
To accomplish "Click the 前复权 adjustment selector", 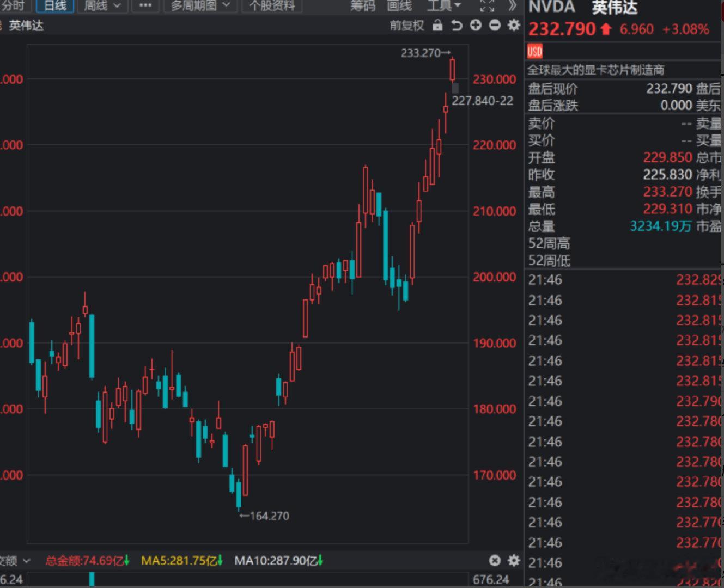I will pyautogui.click(x=407, y=26).
